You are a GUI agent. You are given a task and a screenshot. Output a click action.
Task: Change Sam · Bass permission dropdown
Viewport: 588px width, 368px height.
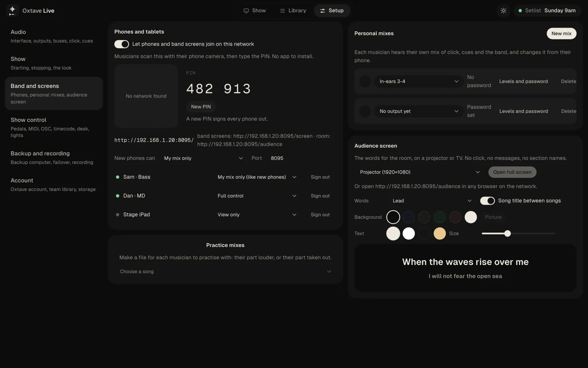point(257,177)
